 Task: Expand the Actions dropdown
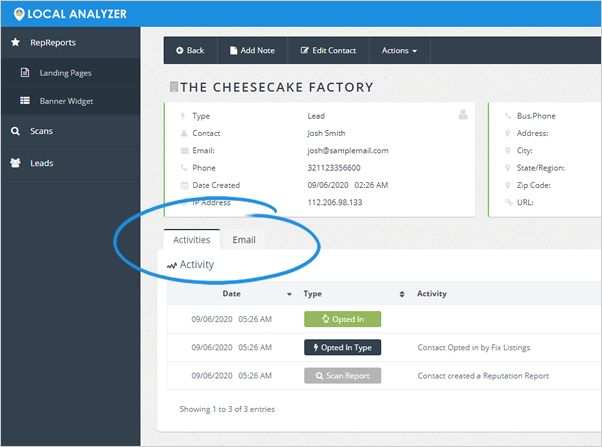[399, 50]
